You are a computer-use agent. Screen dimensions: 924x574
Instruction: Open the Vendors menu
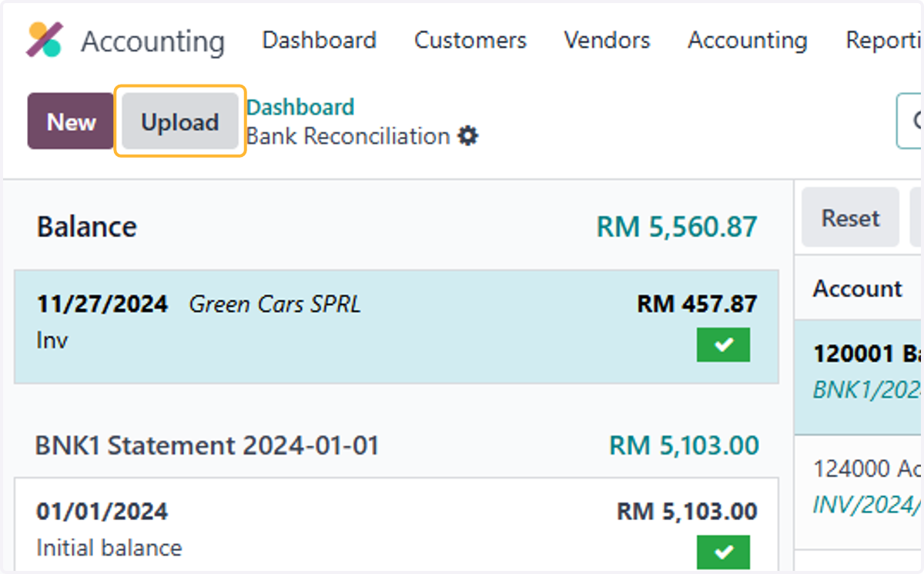pos(607,40)
